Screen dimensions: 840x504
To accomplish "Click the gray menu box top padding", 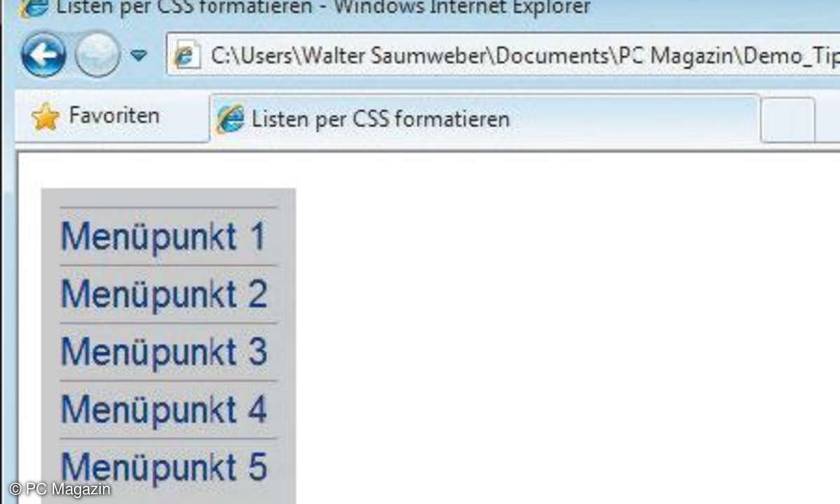I will point(168,197).
